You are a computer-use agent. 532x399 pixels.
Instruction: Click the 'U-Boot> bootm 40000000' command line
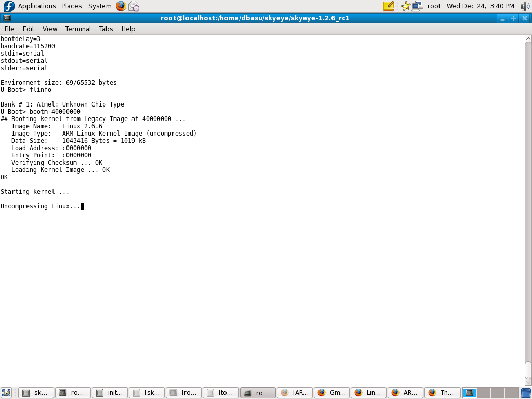[41, 112]
